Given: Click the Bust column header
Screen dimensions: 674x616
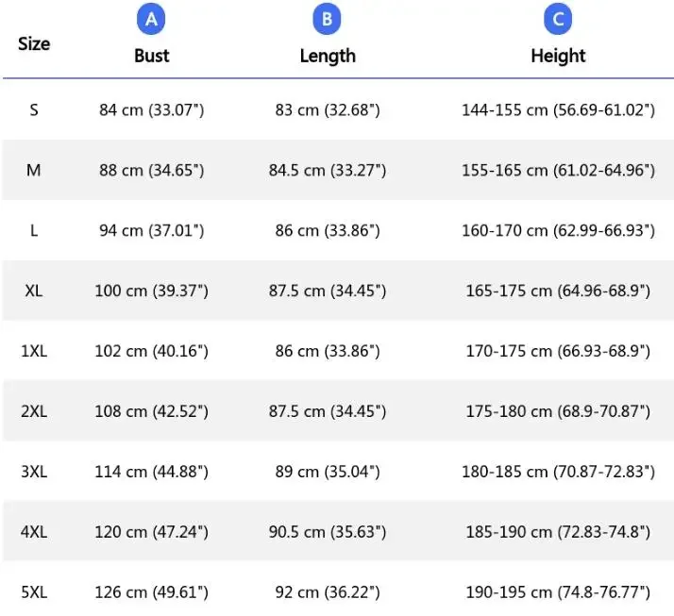Looking at the screenshot, I should (151, 56).
